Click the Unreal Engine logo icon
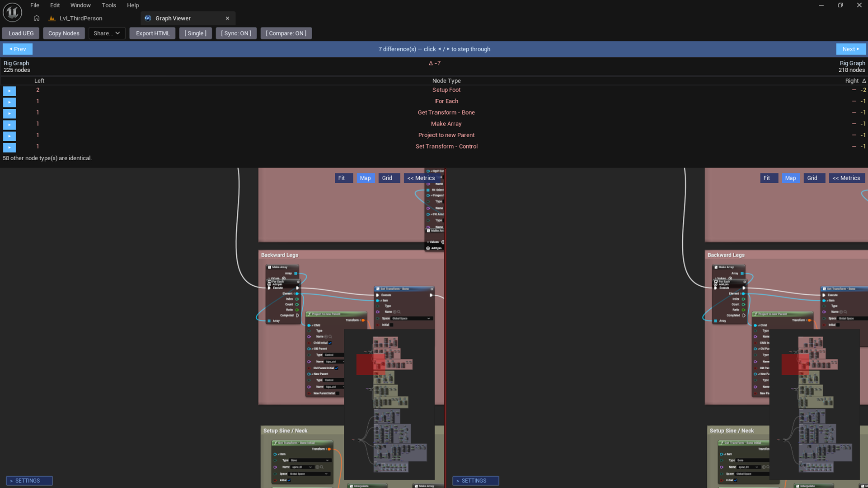 [x=12, y=12]
